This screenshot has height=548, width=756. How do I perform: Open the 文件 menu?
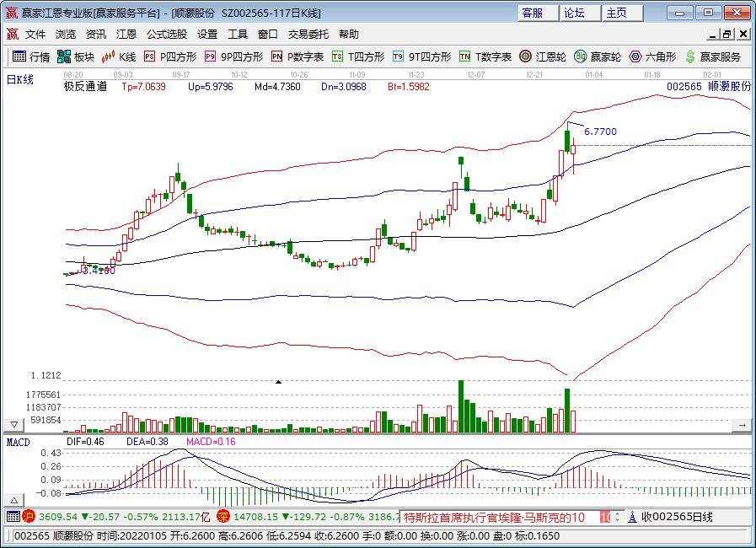(35, 35)
